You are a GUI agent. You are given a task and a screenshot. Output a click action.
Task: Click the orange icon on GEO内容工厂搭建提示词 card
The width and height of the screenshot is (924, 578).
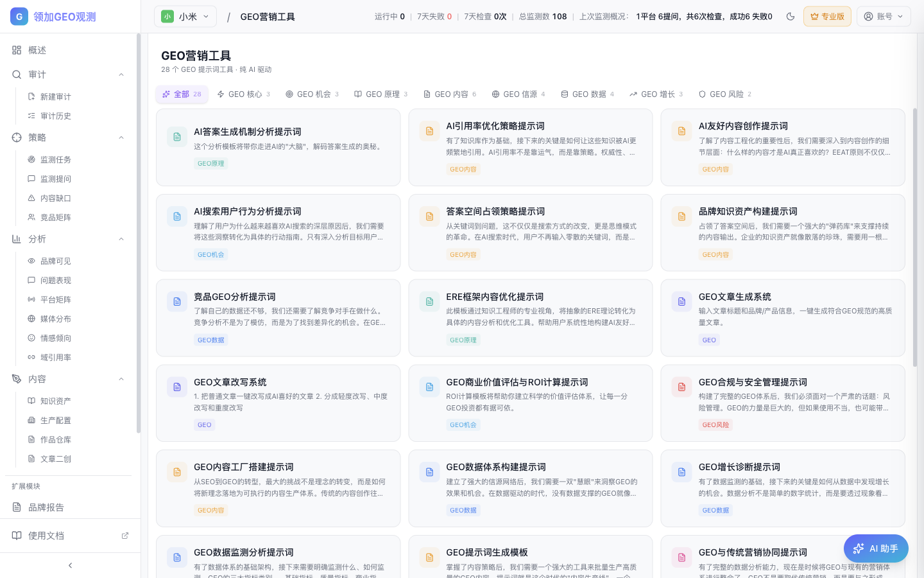click(177, 472)
